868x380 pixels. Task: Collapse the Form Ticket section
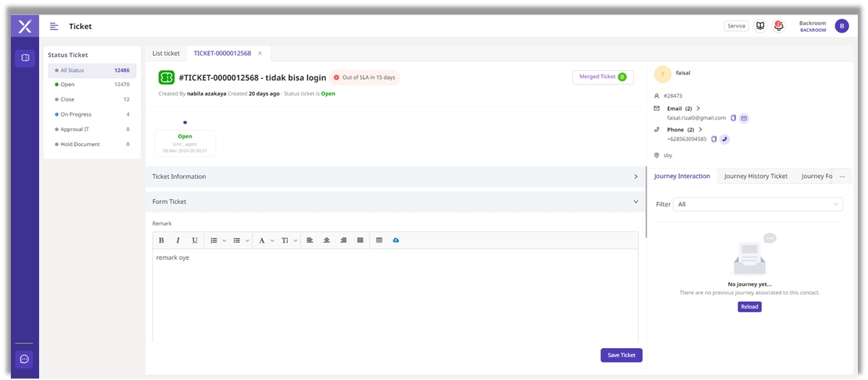(x=635, y=202)
